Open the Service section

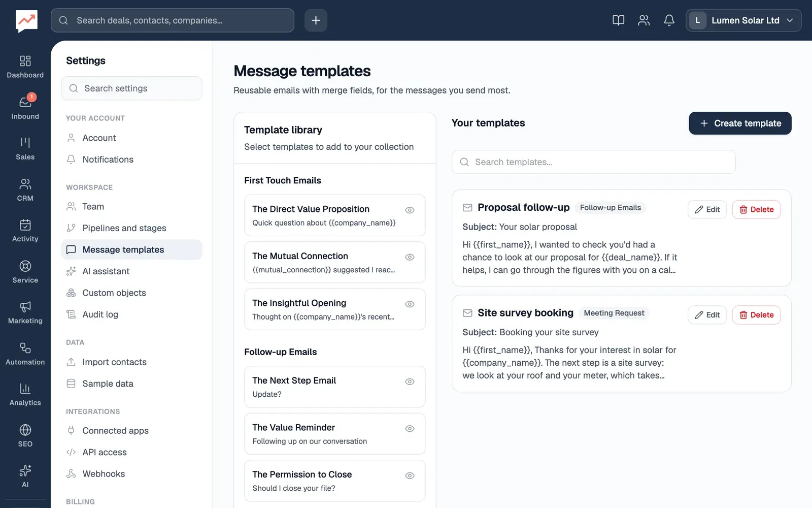25,272
